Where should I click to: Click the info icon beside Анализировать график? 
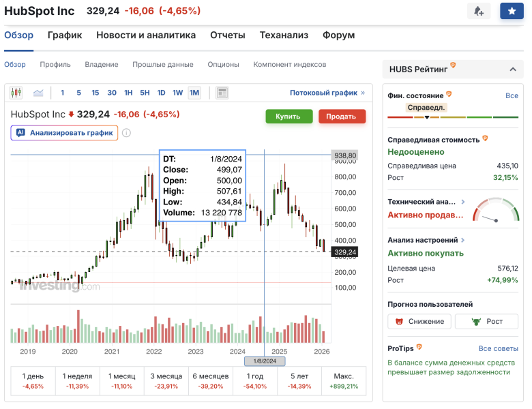[126, 133]
